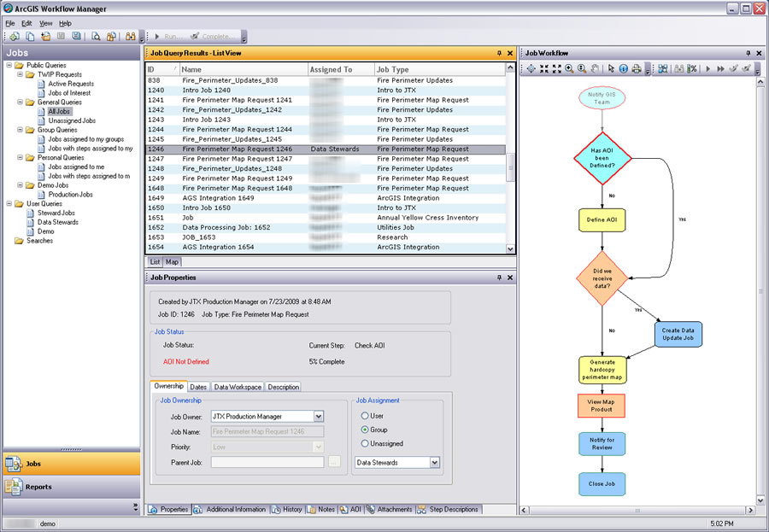Sort by the Job Type column header
Image resolution: width=769 pixels, height=532 pixels.
tap(440, 70)
